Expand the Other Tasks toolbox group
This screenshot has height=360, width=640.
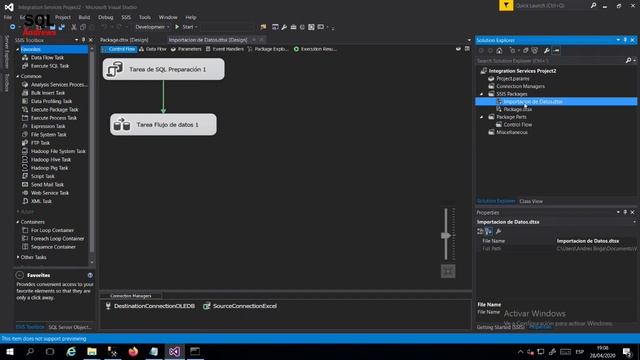pyautogui.click(x=18, y=257)
